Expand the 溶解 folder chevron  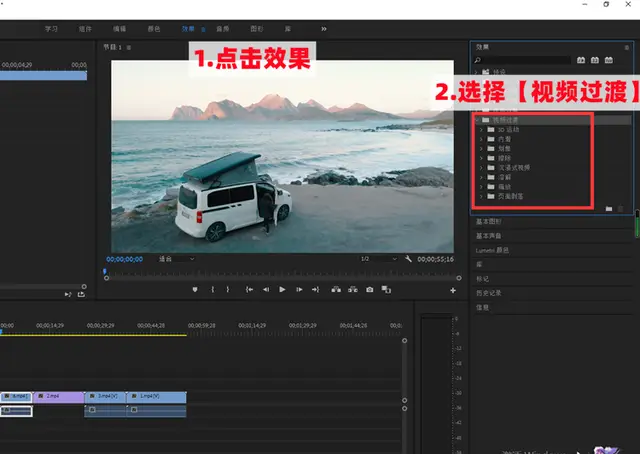481,177
